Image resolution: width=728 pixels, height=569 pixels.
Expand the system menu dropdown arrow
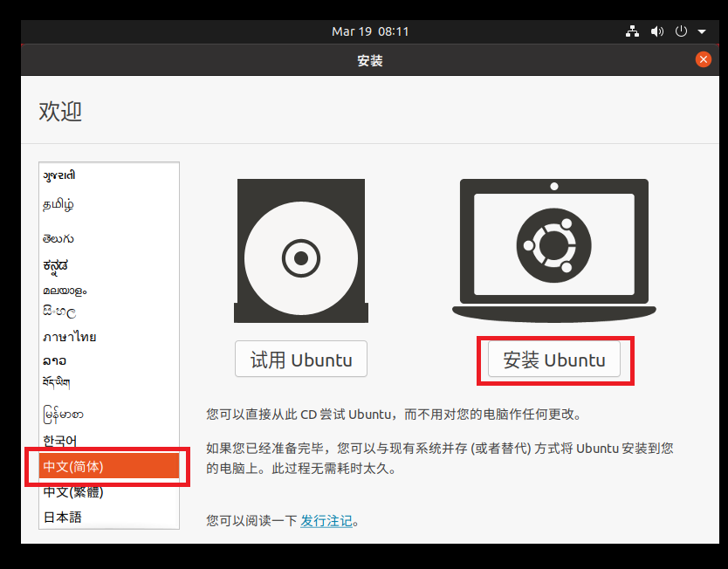702,31
